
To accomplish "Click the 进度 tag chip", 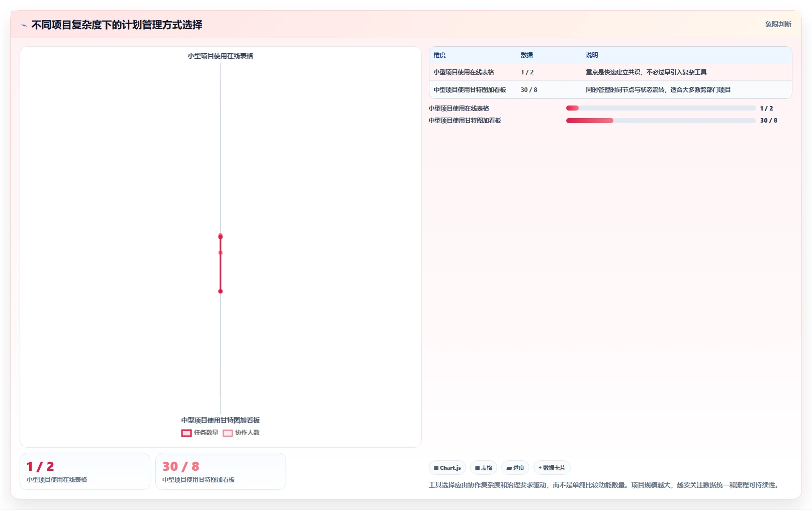I will click(x=515, y=468).
